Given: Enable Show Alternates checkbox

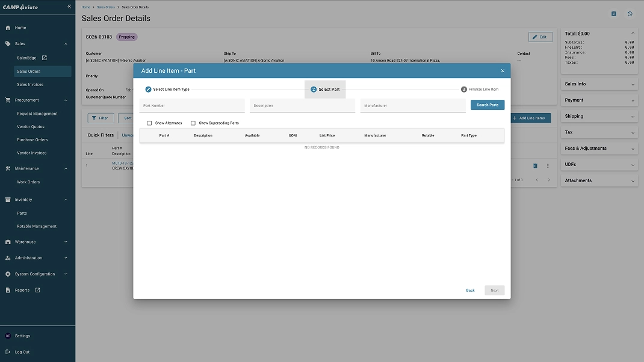Looking at the screenshot, I should (x=149, y=123).
